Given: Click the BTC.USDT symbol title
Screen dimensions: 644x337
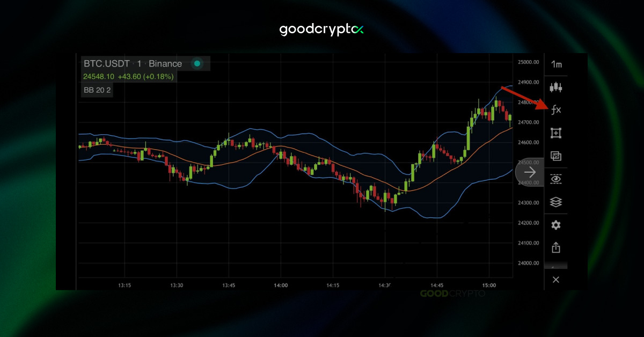Looking at the screenshot, I should point(106,64).
